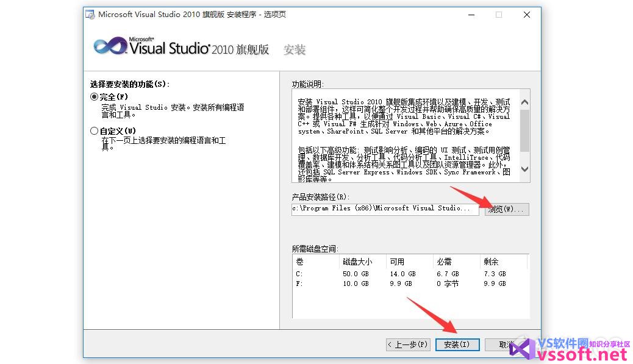The width and height of the screenshot is (633, 364).
Task: Close the installer window
Action: click(527, 15)
